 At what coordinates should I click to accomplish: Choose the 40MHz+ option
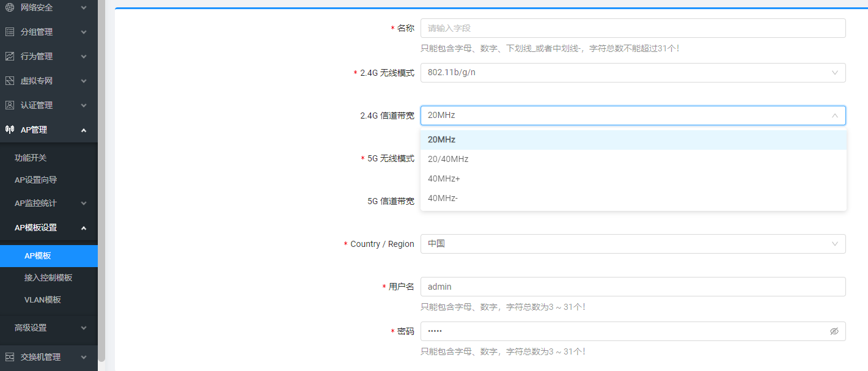coord(444,178)
